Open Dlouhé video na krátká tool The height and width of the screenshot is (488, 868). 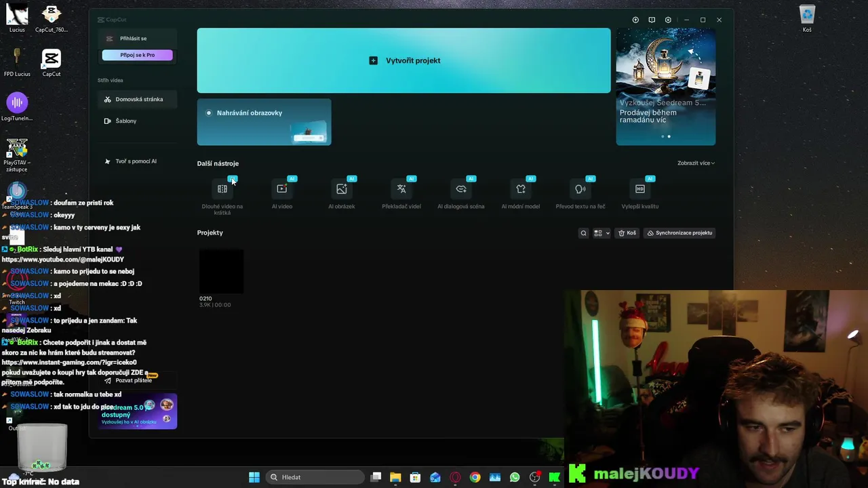click(222, 195)
